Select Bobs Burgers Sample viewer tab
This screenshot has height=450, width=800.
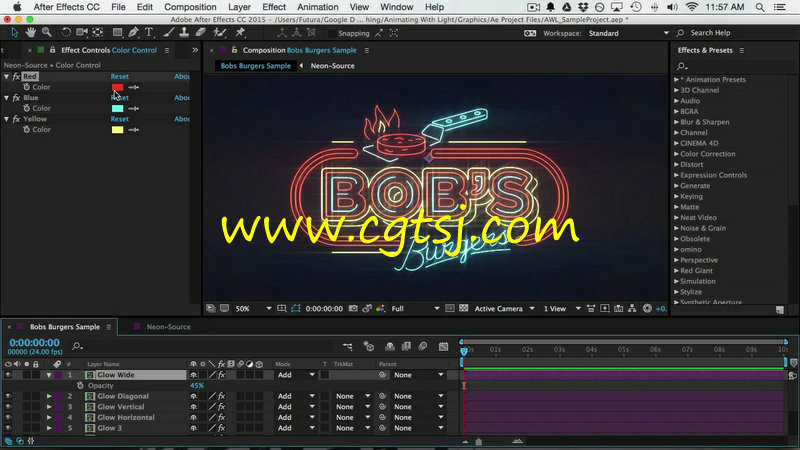point(256,66)
